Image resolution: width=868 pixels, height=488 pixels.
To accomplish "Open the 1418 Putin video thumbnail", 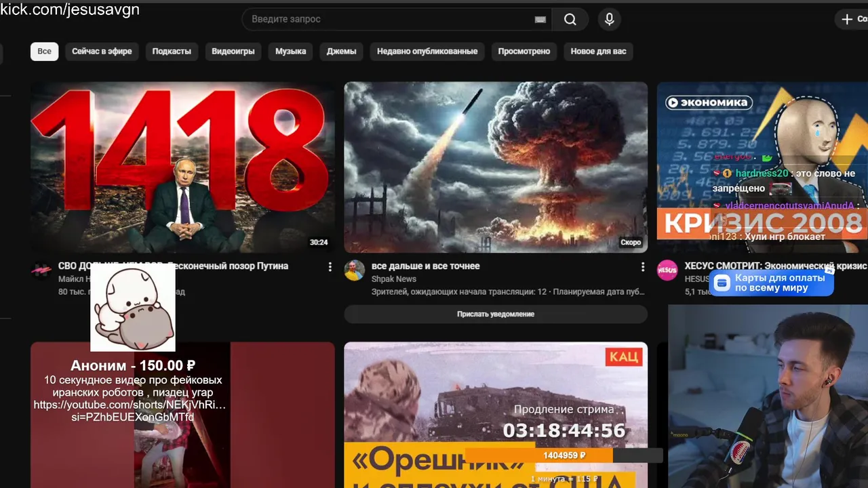I will (182, 167).
